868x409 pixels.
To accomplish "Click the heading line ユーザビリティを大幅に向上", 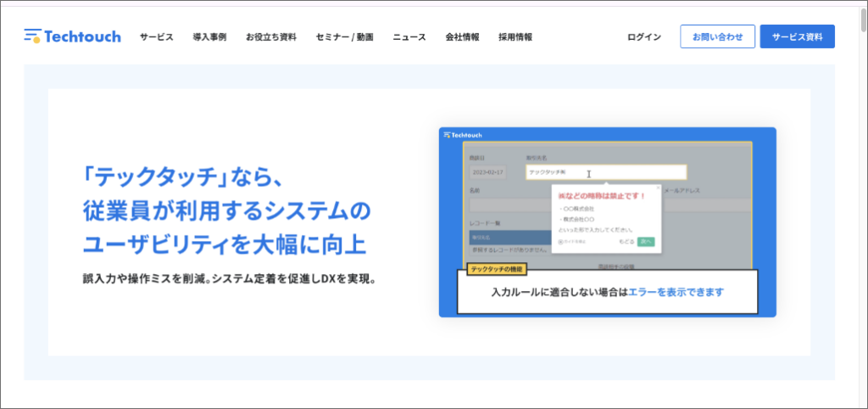I will pos(225,244).
